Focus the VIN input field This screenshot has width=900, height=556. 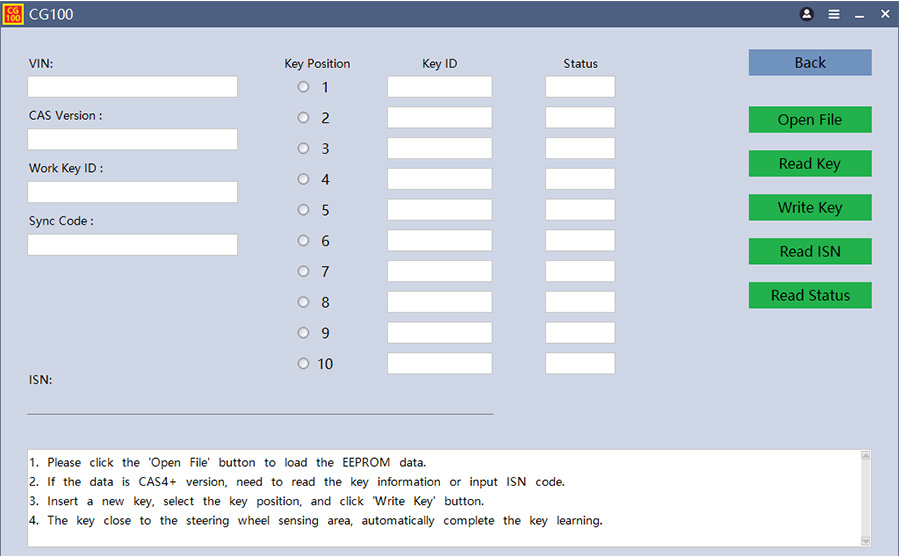click(132, 87)
